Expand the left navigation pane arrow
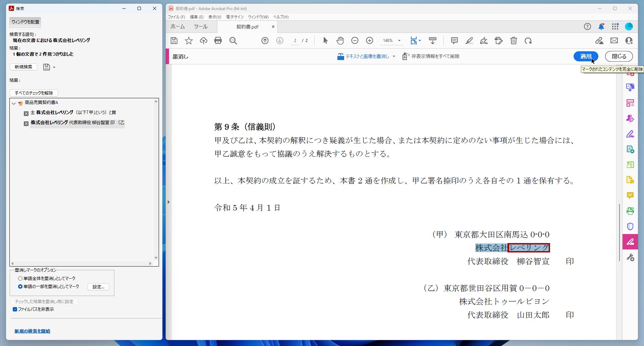644x346 pixels. click(x=169, y=202)
